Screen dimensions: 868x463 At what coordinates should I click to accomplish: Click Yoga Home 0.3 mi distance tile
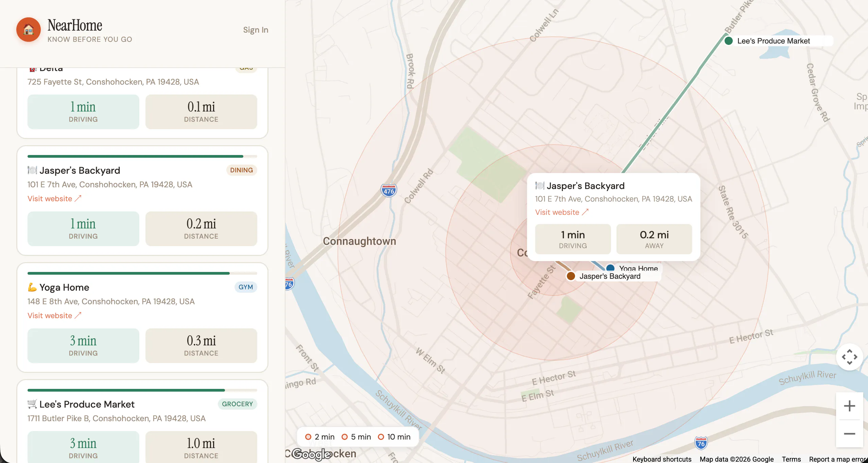[201, 345]
